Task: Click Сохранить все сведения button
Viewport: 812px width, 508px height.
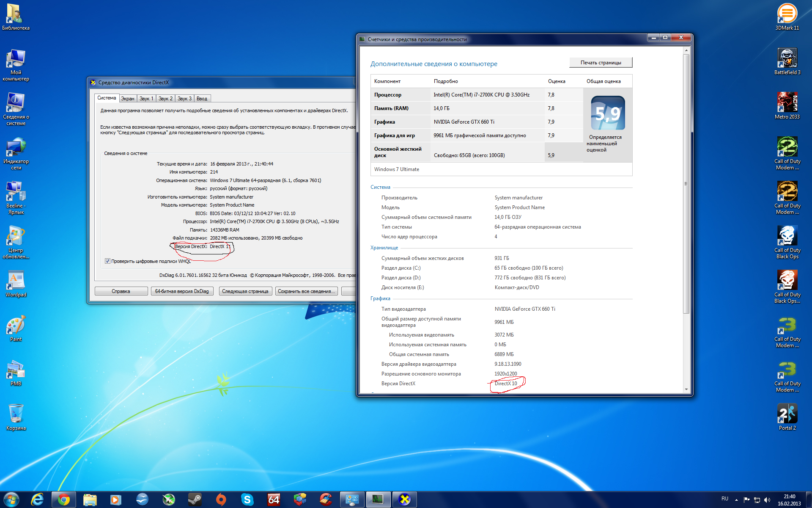Action: [306, 291]
